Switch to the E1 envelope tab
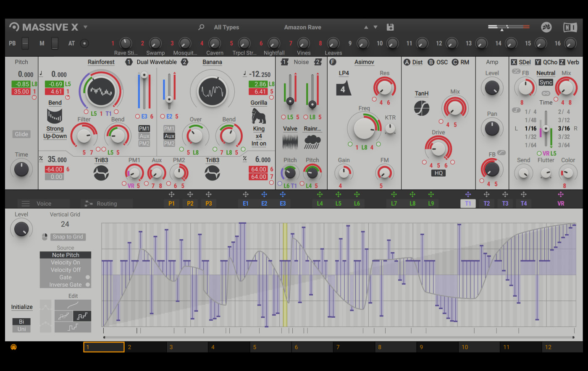The height and width of the screenshot is (371, 588). click(246, 204)
